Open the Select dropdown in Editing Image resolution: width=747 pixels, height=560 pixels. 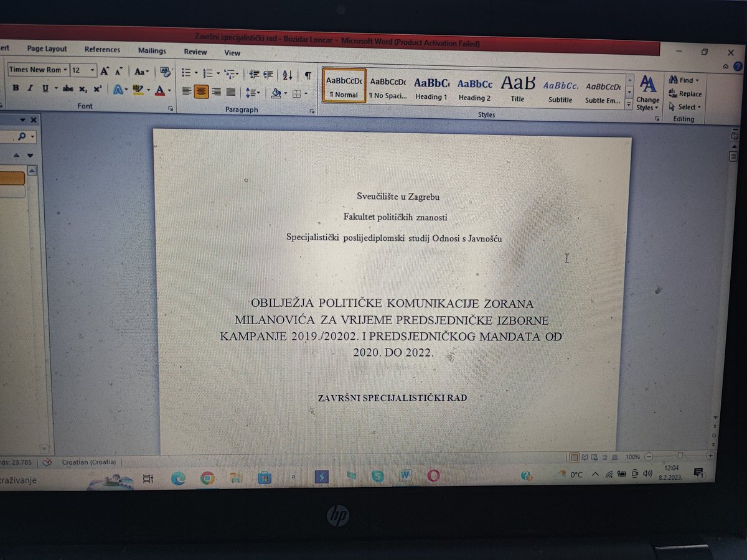[x=684, y=107]
